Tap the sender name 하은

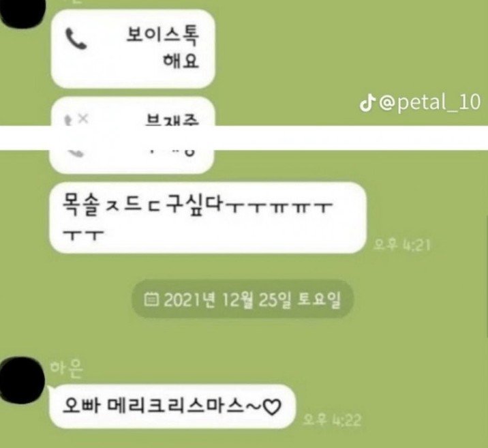[66, 369]
